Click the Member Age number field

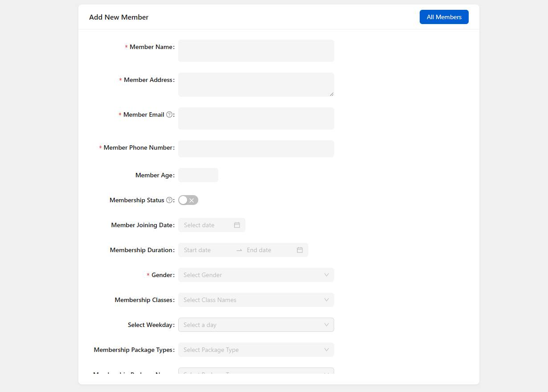[x=198, y=175]
